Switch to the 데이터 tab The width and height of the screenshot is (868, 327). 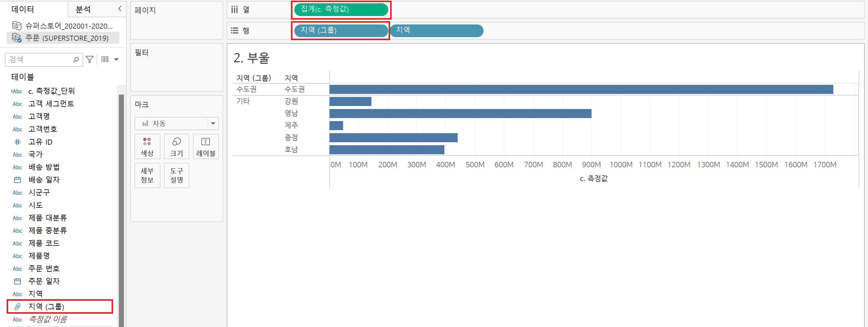click(x=23, y=9)
